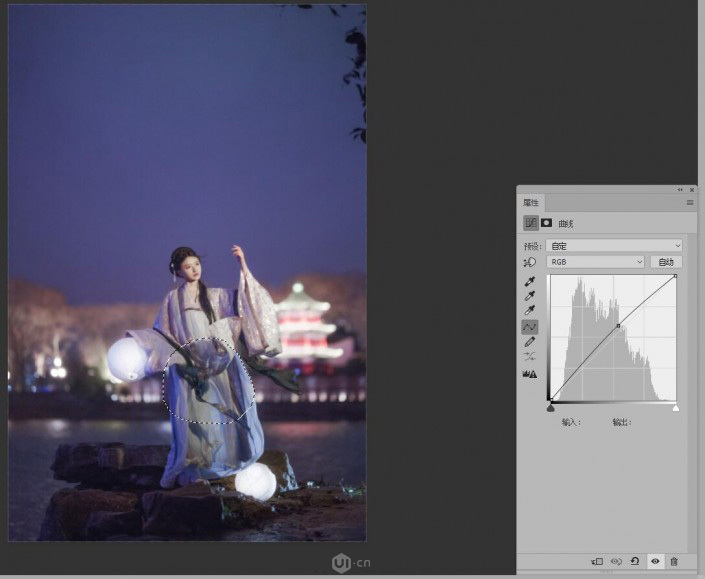Reset curves to adjustment defaults
Image resolution: width=705 pixels, height=579 pixels.
[x=635, y=562]
